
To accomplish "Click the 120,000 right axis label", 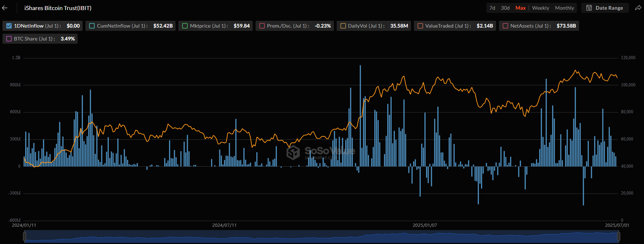I will [628, 58].
